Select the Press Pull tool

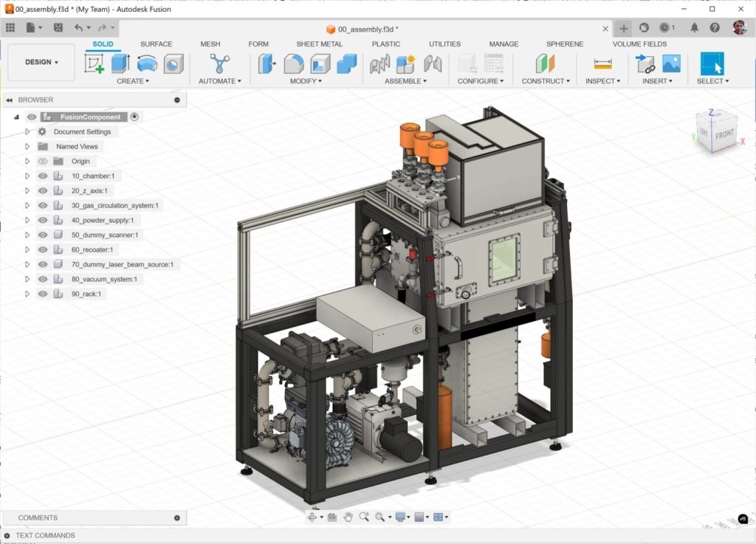coord(267,64)
